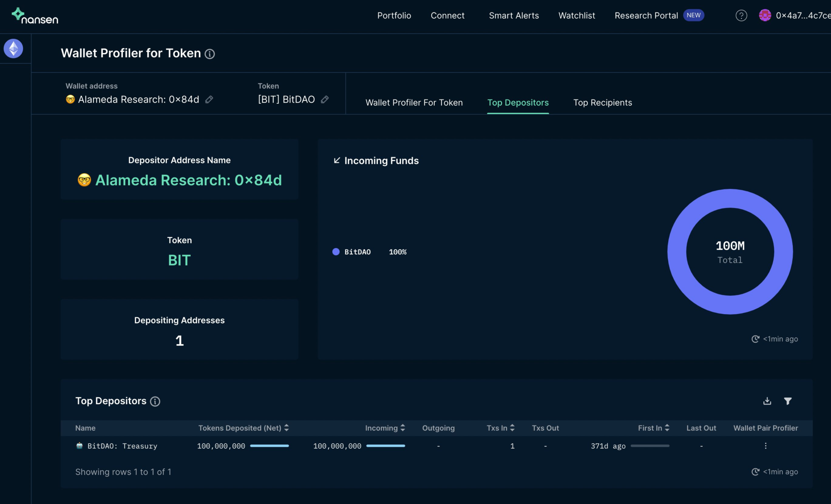Download the Top Depositors table

767,401
